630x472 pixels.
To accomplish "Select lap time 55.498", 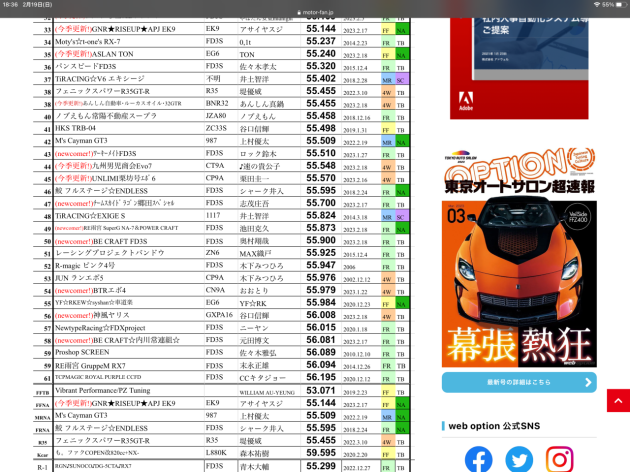I will tap(321, 128).
